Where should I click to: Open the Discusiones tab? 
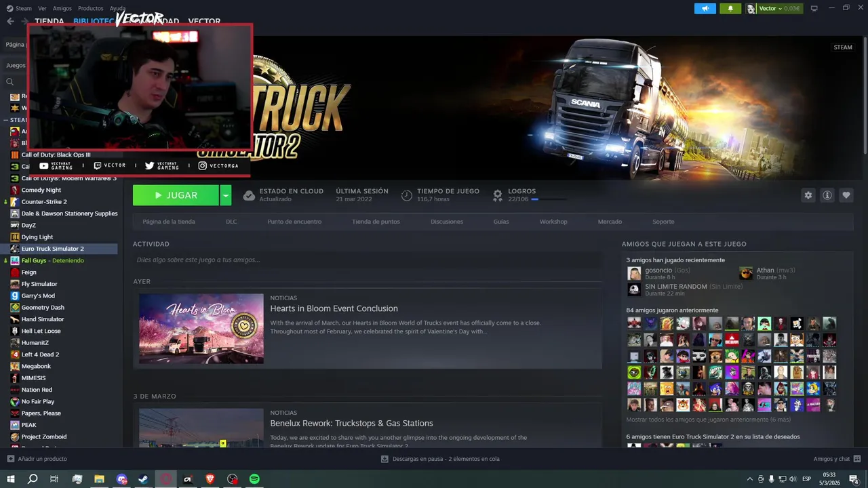447,222
